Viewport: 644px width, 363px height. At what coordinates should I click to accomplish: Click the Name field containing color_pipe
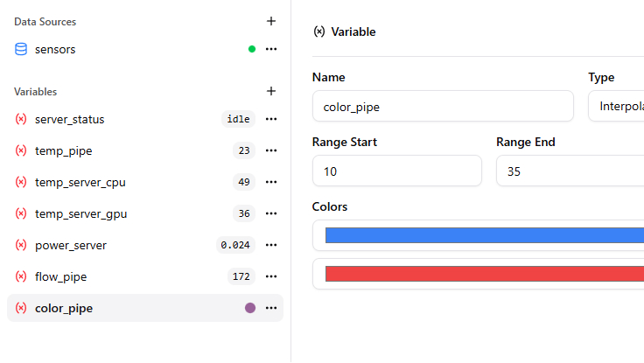click(x=443, y=106)
